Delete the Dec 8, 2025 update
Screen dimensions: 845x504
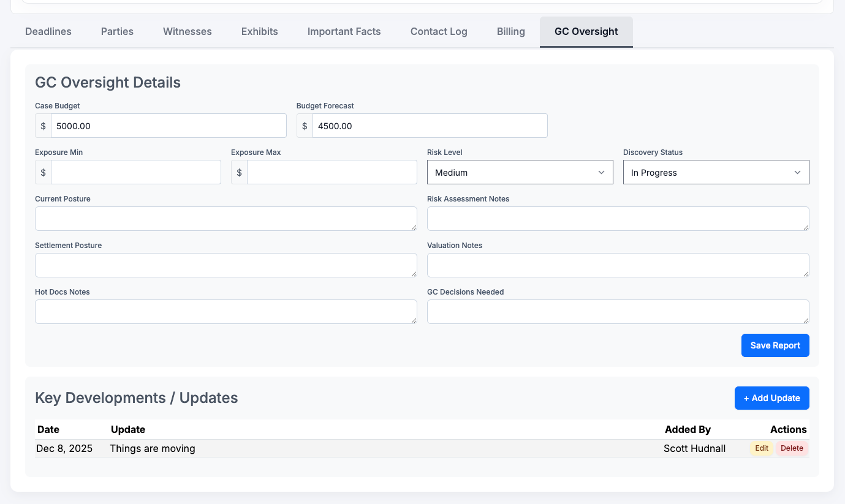point(792,448)
